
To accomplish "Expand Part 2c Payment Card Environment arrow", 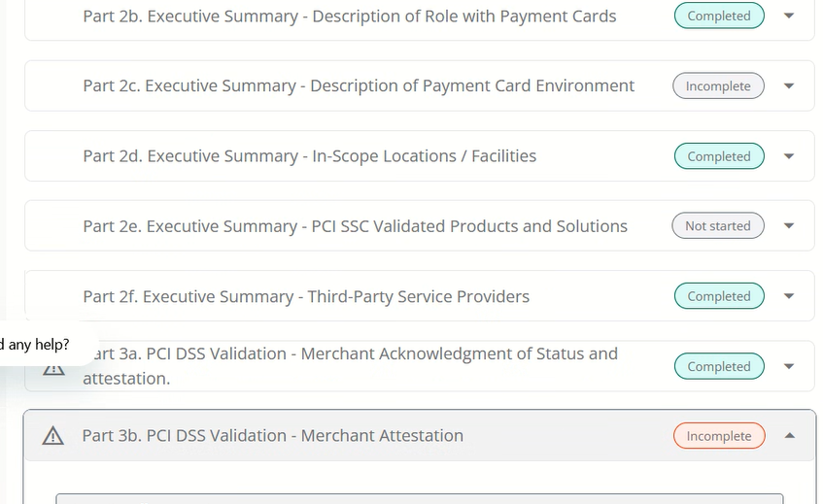I will coord(788,86).
